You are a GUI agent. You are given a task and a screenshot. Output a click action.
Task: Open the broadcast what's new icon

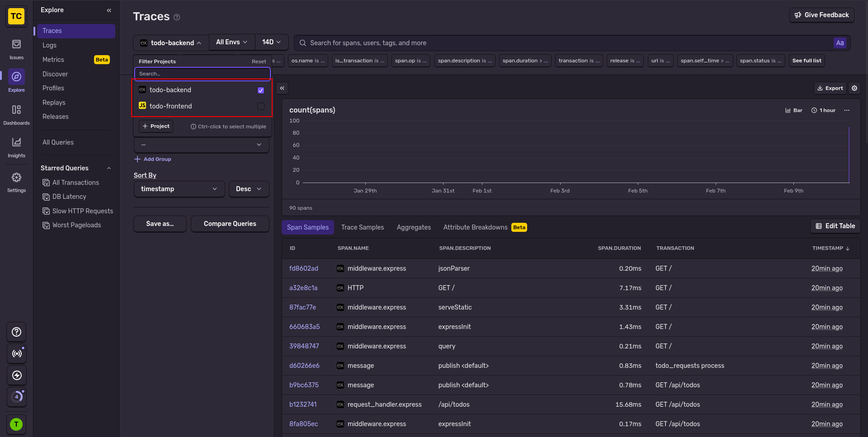(x=16, y=354)
